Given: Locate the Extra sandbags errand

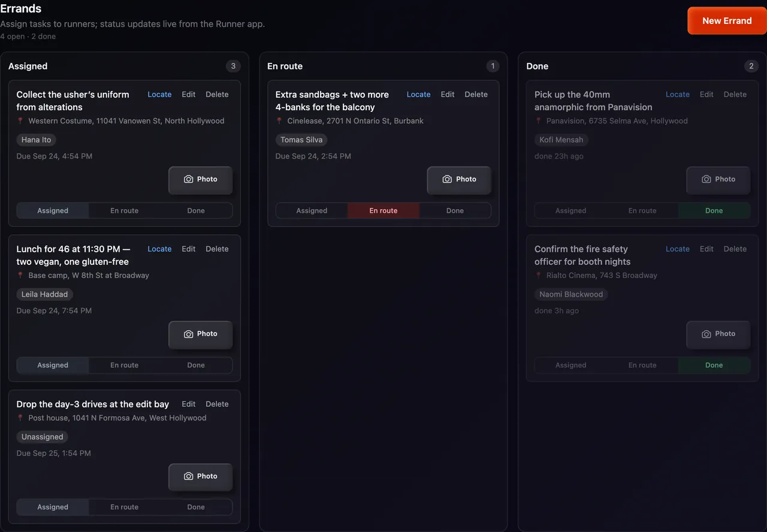Looking at the screenshot, I should coord(418,95).
